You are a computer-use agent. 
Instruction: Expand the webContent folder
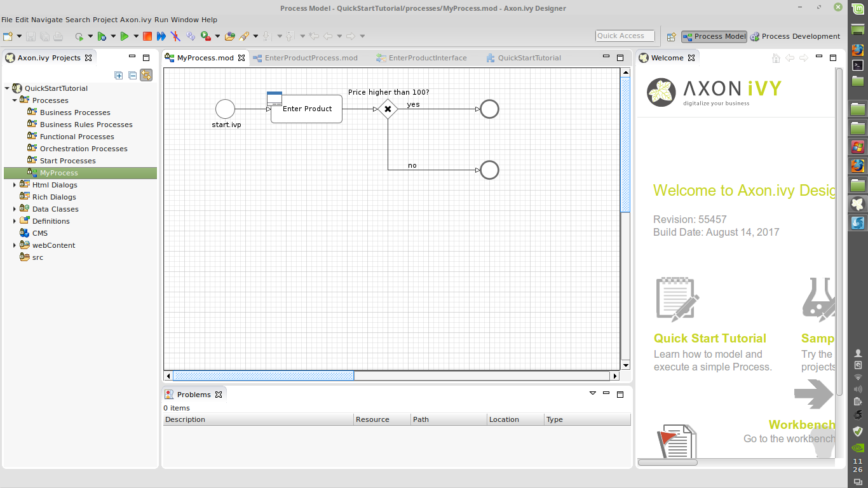click(x=15, y=245)
